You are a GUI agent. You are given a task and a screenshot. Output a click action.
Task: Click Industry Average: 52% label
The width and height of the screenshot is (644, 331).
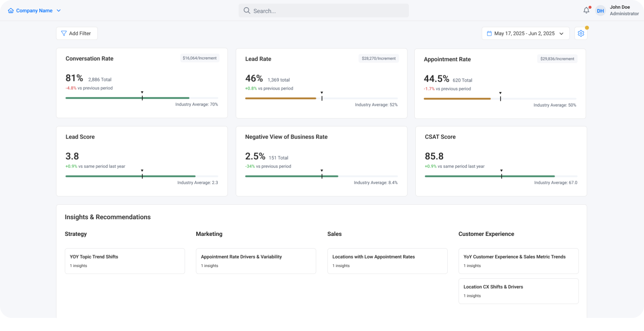pos(376,105)
